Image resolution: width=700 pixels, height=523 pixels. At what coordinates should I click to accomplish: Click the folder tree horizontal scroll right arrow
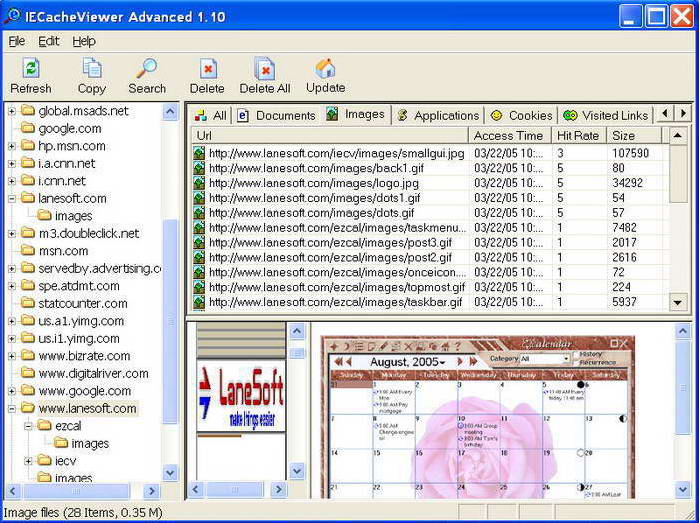pos(151,491)
